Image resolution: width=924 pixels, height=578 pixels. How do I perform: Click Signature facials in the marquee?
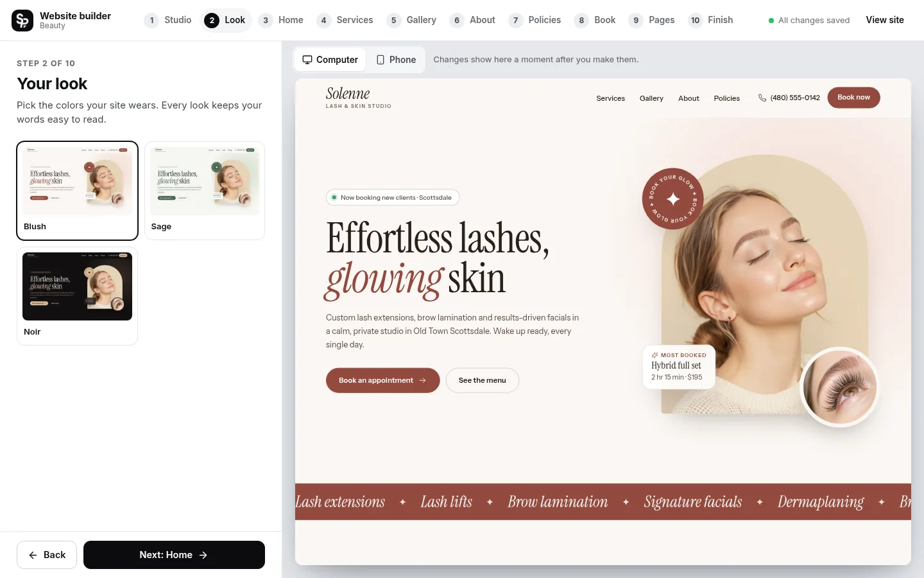tap(693, 502)
